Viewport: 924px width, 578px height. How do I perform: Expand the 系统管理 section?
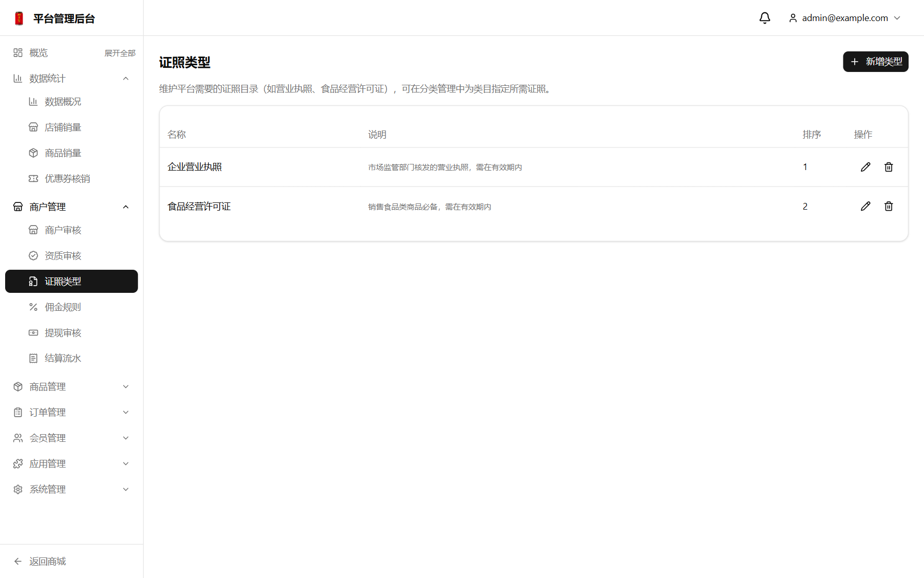point(71,490)
